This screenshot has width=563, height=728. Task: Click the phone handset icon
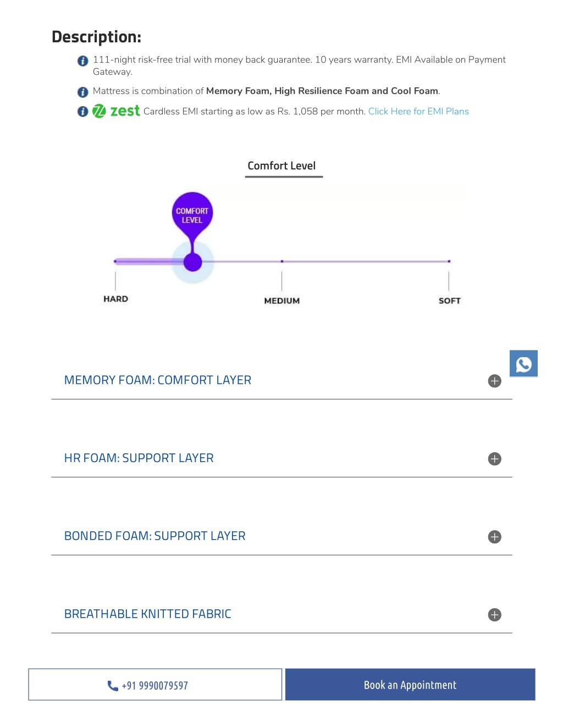[113, 686]
